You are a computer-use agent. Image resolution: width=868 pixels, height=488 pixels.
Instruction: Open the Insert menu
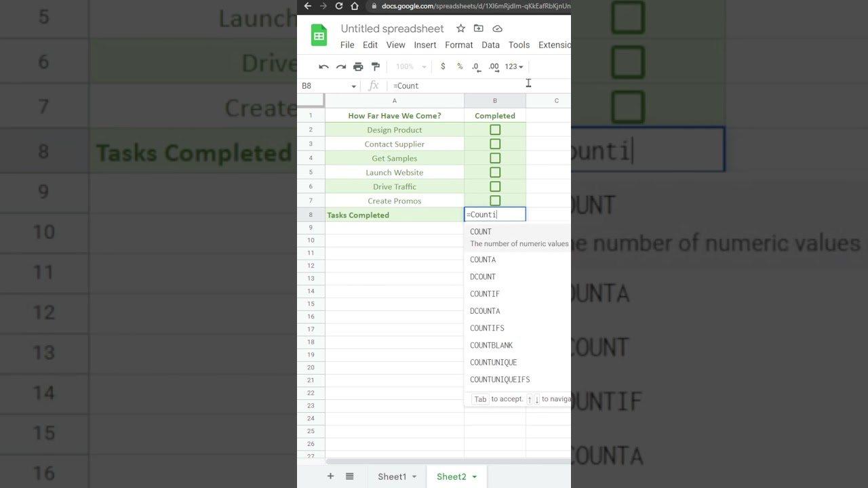pos(425,45)
